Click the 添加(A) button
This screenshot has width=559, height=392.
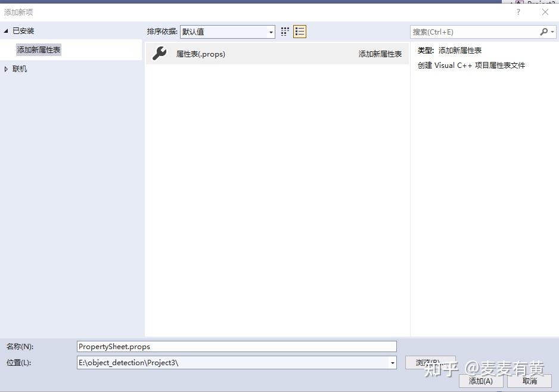pyautogui.click(x=480, y=381)
